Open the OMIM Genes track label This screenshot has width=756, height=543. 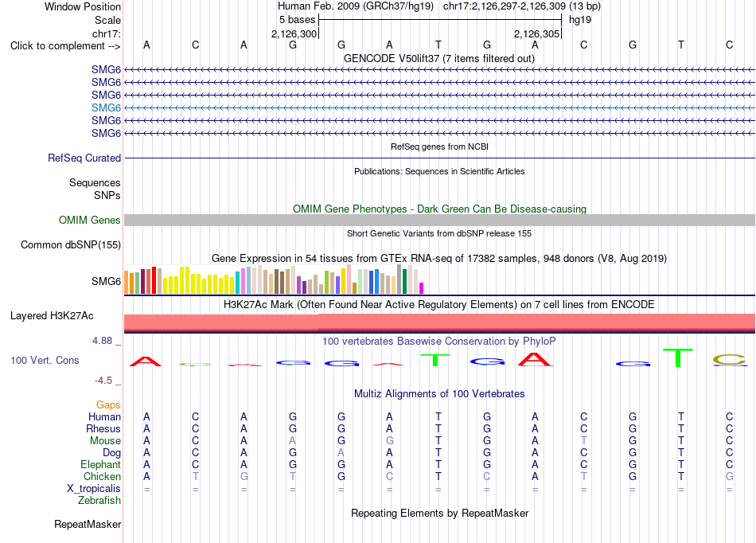click(90, 220)
